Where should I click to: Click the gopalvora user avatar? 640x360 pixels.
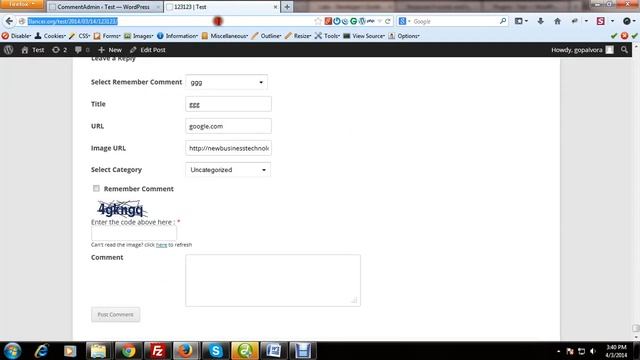coord(609,50)
